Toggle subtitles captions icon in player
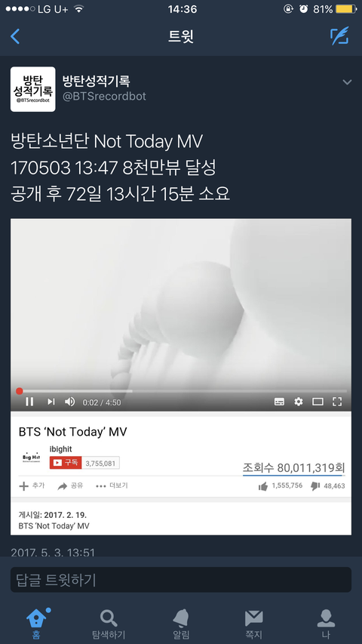Viewport: 362px width, 644px height. pos(279,402)
